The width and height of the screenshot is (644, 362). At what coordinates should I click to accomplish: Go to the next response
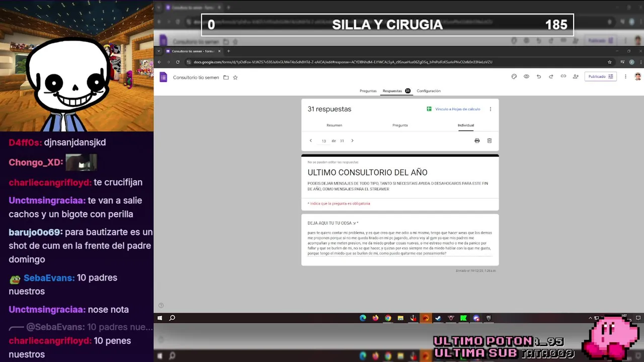tap(352, 141)
